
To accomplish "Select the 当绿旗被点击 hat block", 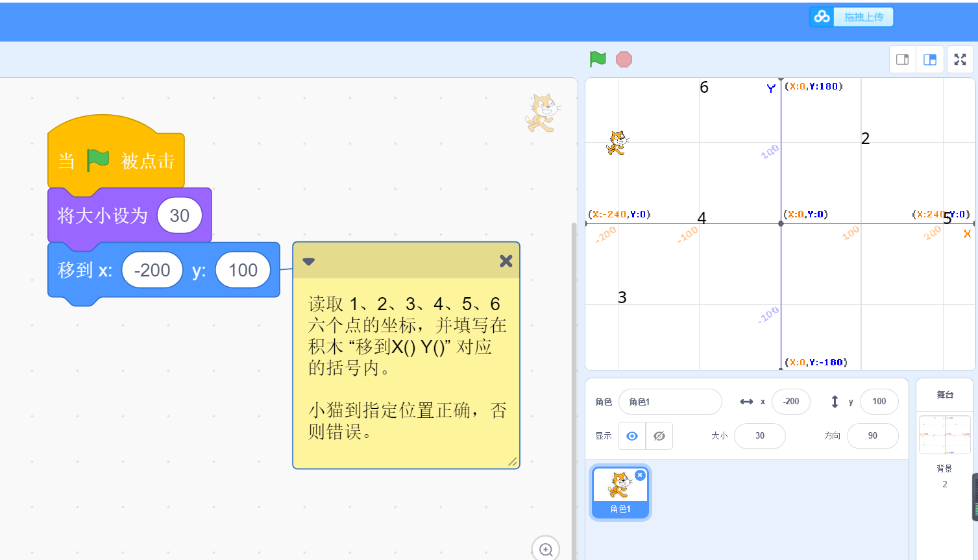I will coord(116,154).
